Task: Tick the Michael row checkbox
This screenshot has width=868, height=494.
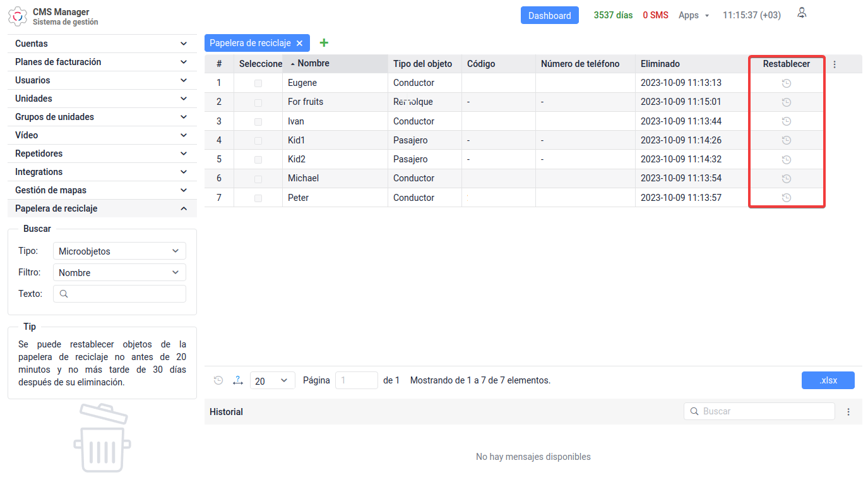Action: (258, 179)
